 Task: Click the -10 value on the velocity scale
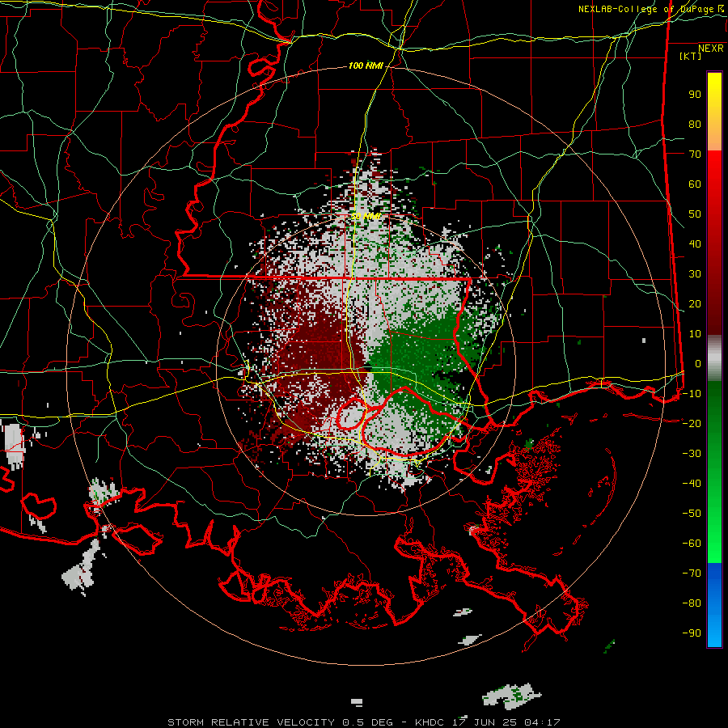pyautogui.click(x=692, y=394)
